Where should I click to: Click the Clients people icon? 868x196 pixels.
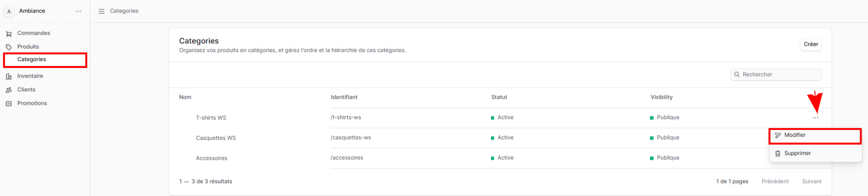[x=9, y=90]
